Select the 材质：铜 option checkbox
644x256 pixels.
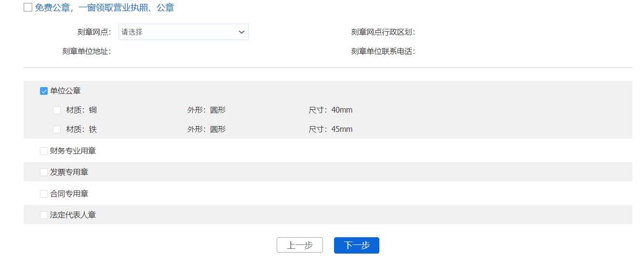tap(57, 110)
